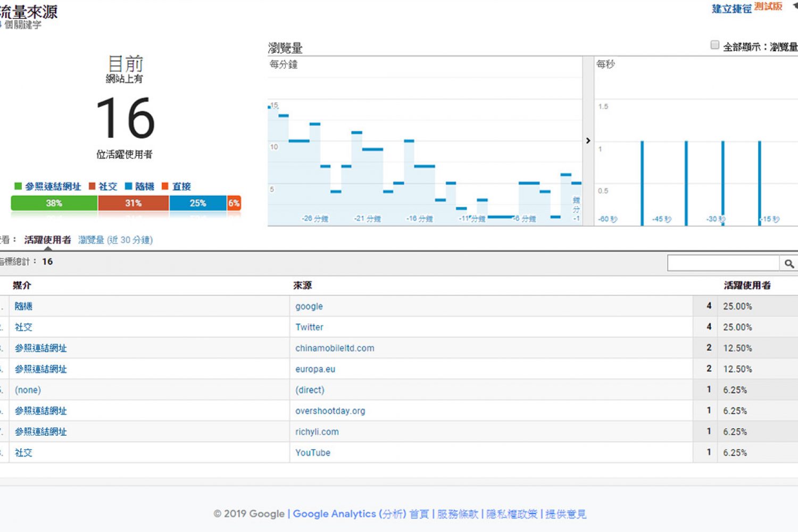Open the Twitter source link
The height and width of the screenshot is (532, 798).
309,327
